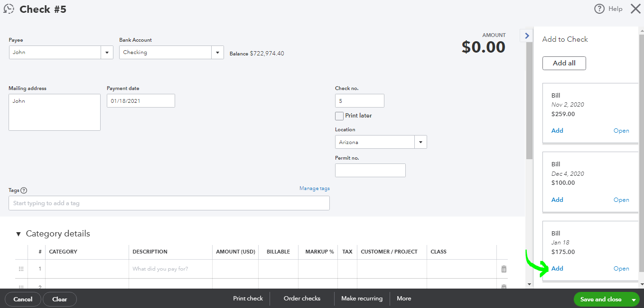Image resolution: width=644 pixels, height=308 pixels.
Task: Click the Check no. field
Action: pos(360,101)
